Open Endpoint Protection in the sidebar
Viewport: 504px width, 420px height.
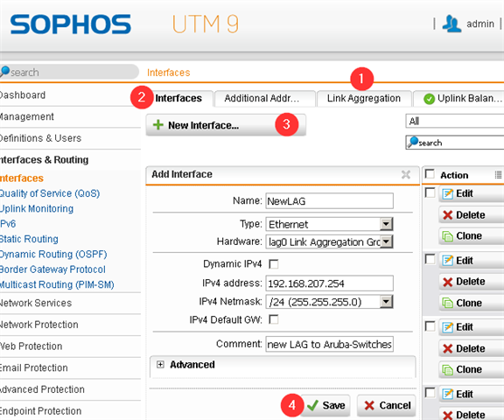click(70, 410)
